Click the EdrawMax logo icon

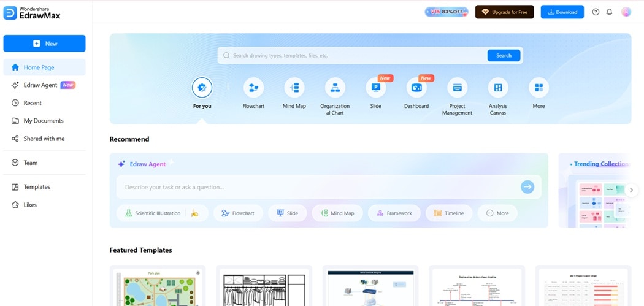tap(10, 13)
